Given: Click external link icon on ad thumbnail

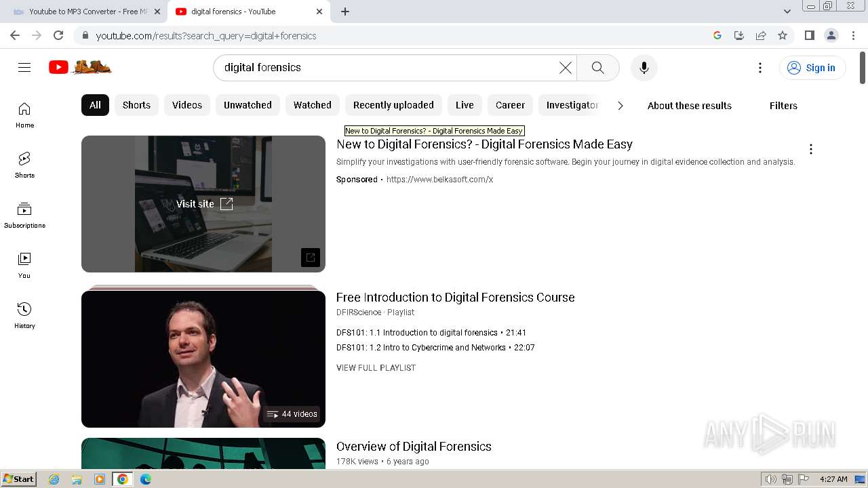Looking at the screenshot, I should pyautogui.click(x=310, y=258).
